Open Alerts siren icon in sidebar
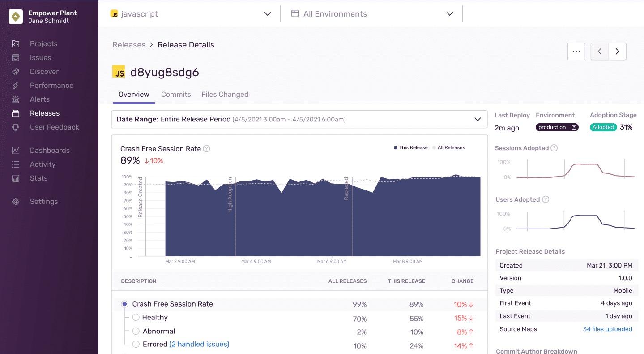The image size is (644, 354). point(16,99)
